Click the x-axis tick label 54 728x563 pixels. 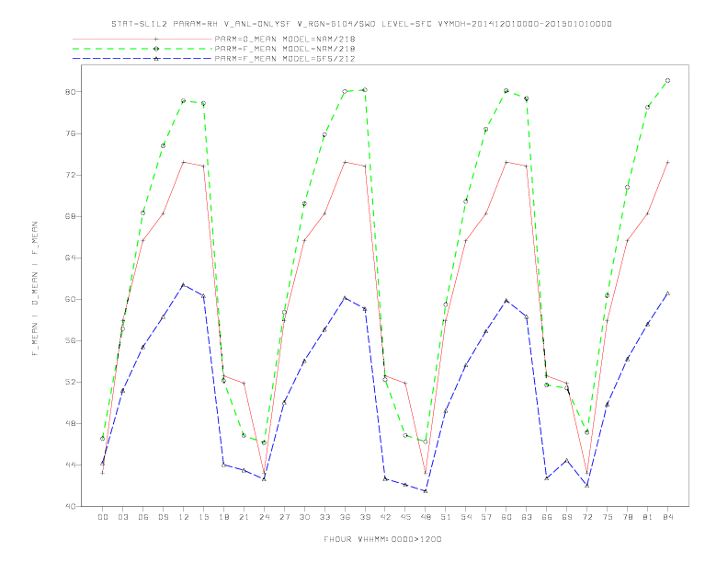point(466,517)
